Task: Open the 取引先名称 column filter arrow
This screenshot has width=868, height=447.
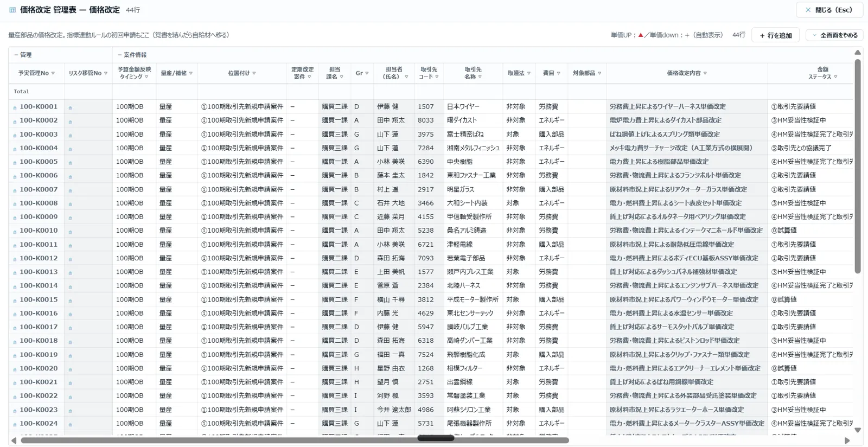Action: [480, 77]
